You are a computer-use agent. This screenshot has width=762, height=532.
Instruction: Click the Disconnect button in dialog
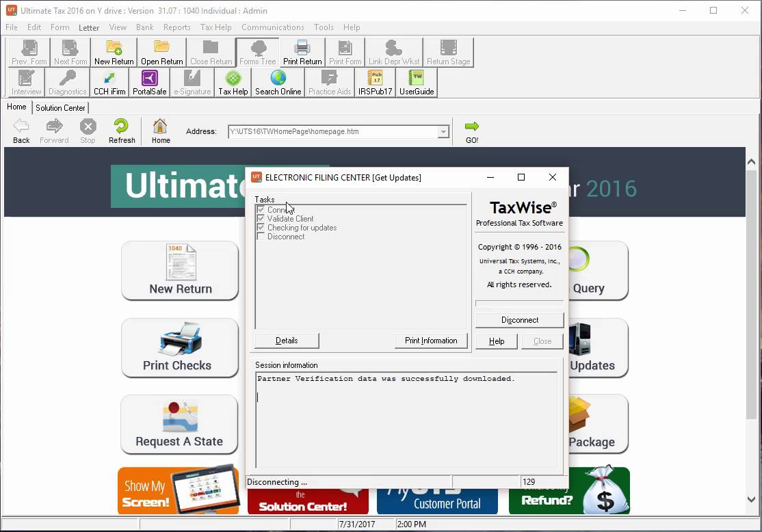tap(519, 320)
